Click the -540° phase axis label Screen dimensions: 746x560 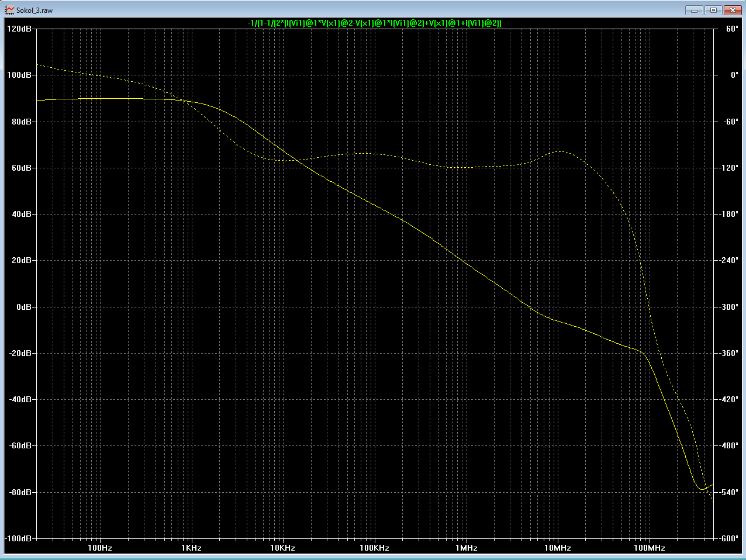pos(729,492)
